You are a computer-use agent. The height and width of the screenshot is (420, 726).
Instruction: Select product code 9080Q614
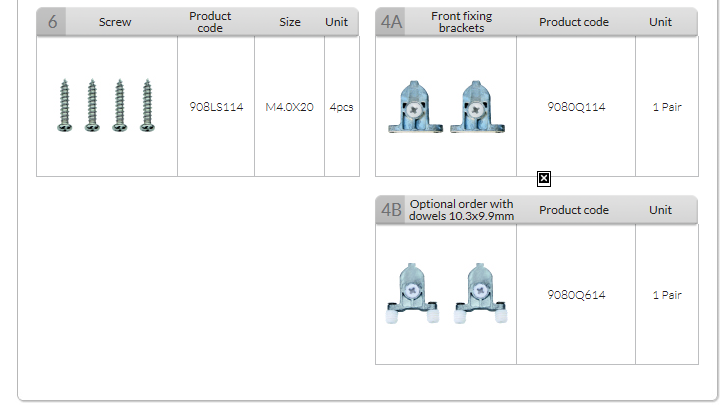coord(576,295)
